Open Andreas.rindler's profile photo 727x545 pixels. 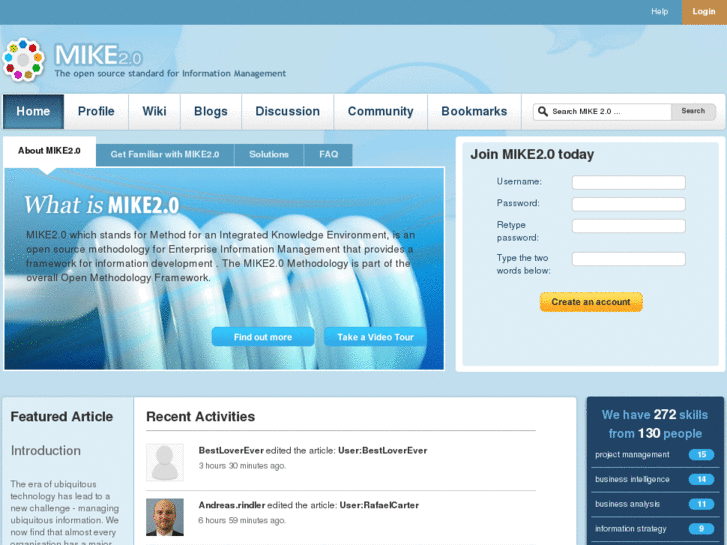click(165, 517)
